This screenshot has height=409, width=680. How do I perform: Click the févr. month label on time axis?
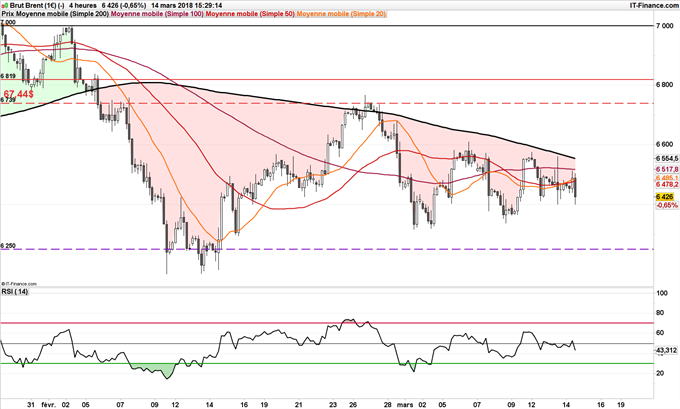(x=49, y=404)
